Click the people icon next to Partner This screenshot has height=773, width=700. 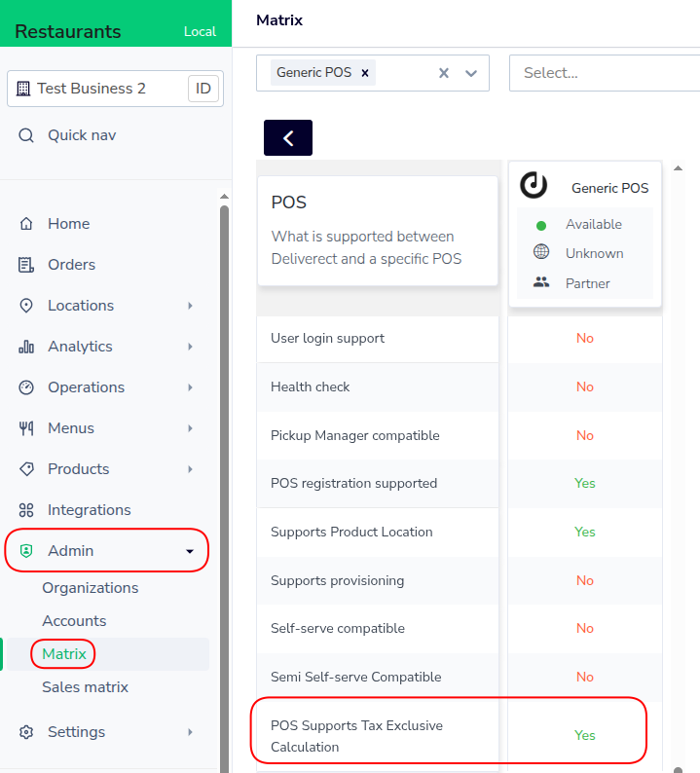(541, 282)
